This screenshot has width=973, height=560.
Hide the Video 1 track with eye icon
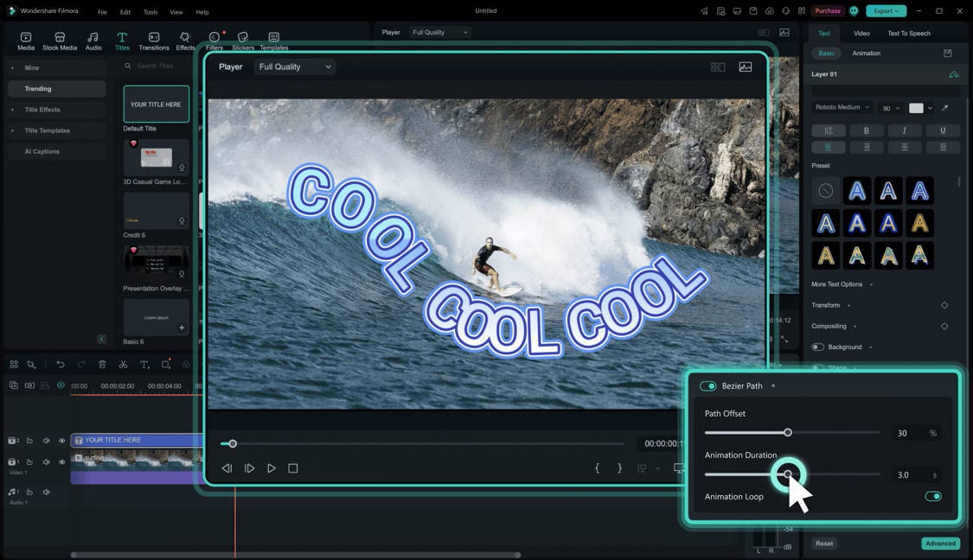point(62,462)
